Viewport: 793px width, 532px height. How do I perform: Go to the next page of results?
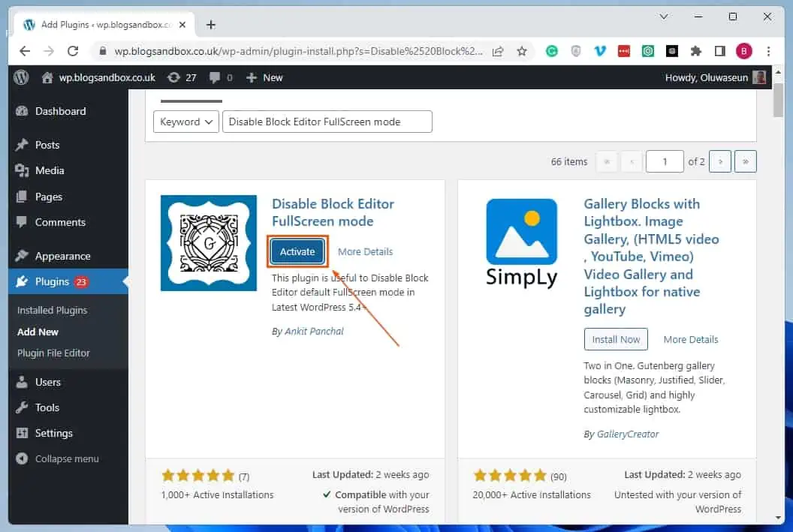(x=720, y=161)
